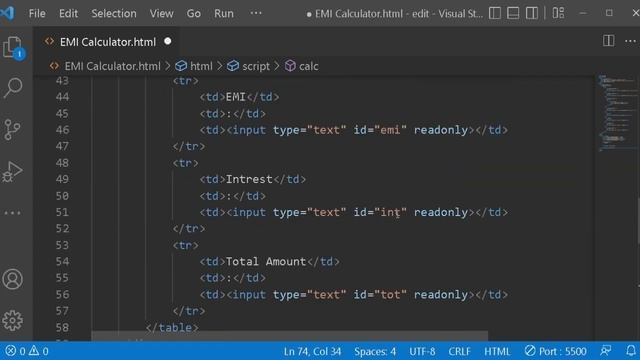The image size is (640, 360).
Task: Open Run and Debug view icon
Action: (12, 171)
